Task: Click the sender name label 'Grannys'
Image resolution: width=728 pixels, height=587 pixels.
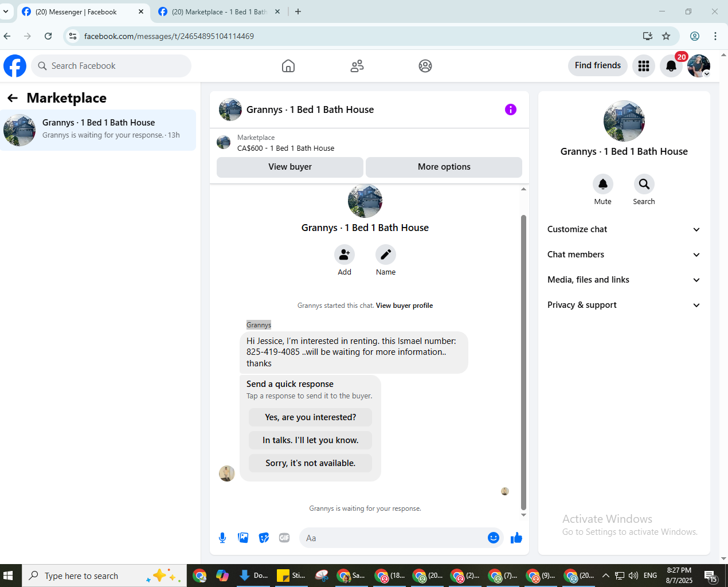Action: click(x=259, y=325)
